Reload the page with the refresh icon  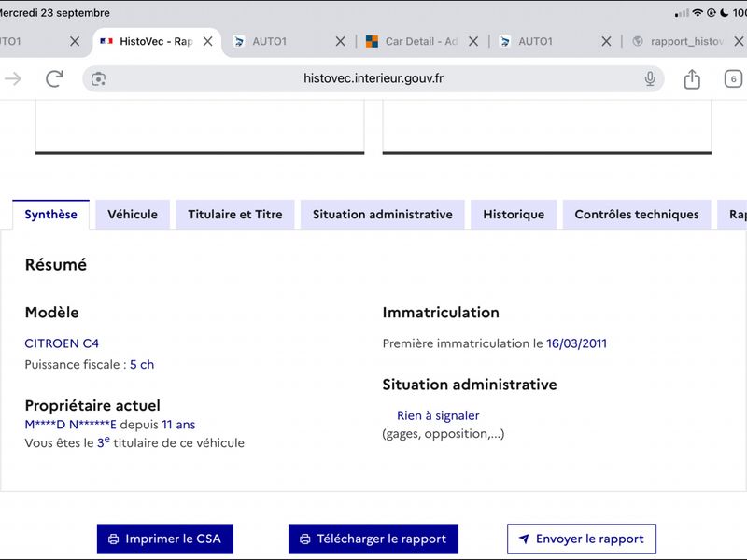pyautogui.click(x=54, y=78)
